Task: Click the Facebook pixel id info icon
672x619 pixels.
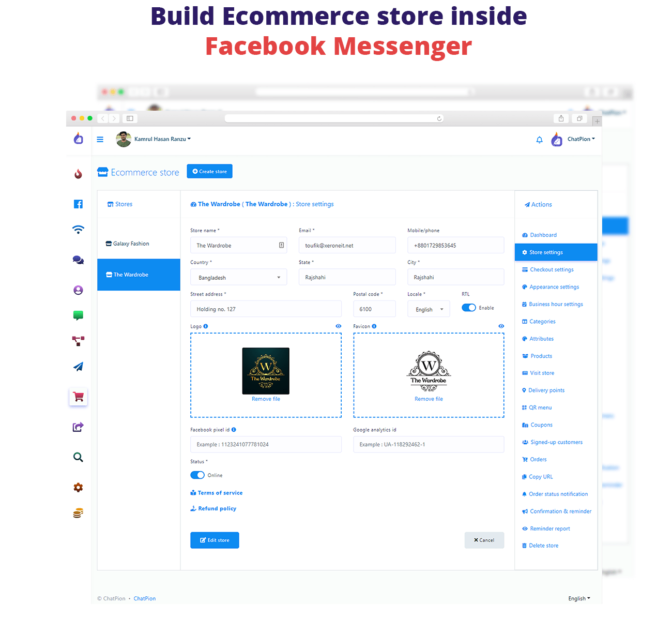Action: pos(234,430)
